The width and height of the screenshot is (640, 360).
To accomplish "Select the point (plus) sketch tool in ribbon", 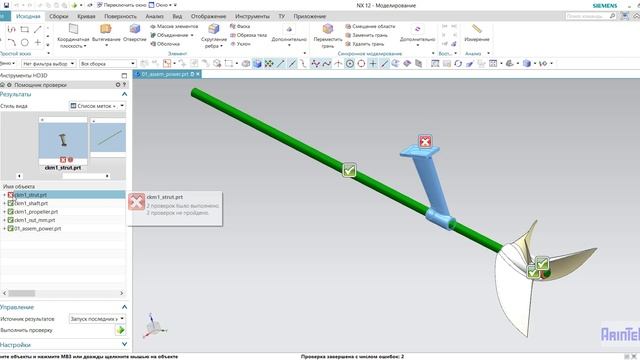I will (x=38, y=42).
